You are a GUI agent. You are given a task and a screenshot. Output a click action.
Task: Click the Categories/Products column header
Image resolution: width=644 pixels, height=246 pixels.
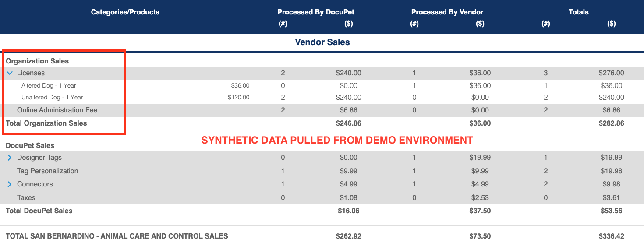125,12
